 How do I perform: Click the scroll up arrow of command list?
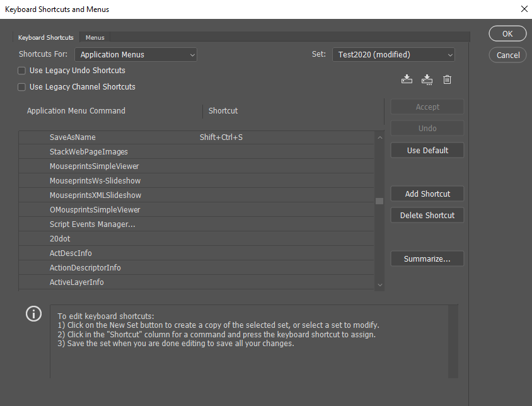[x=380, y=137]
